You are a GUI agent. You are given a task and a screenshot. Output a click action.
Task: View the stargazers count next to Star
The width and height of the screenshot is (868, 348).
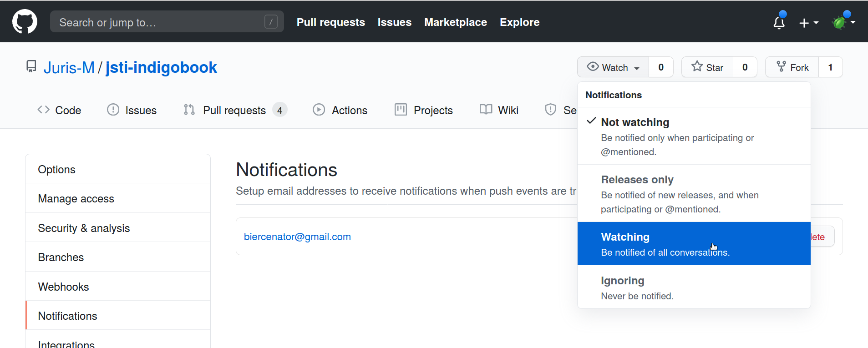coord(745,67)
